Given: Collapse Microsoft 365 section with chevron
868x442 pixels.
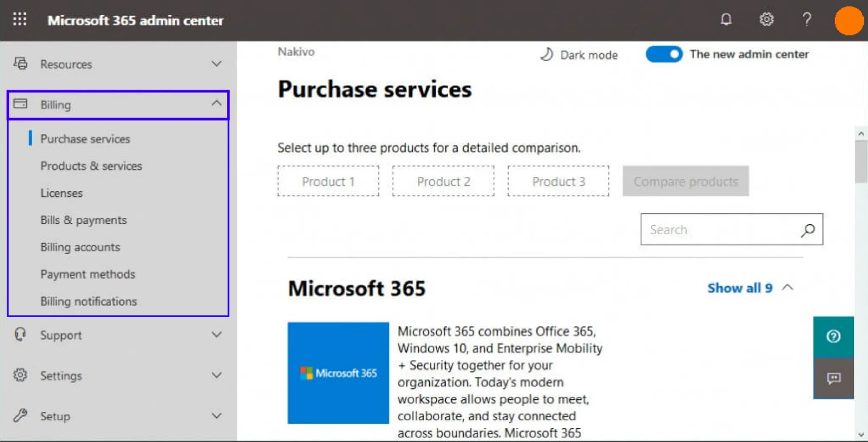Looking at the screenshot, I should (788, 287).
